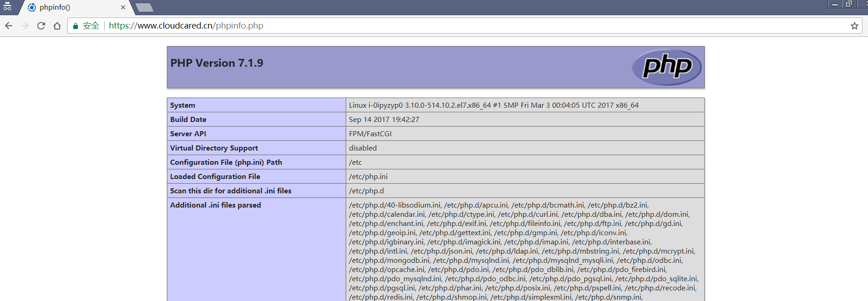The width and height of the screenshot is (868, 301).
Task: Go back to the previous page
Action: coord(9,26)
